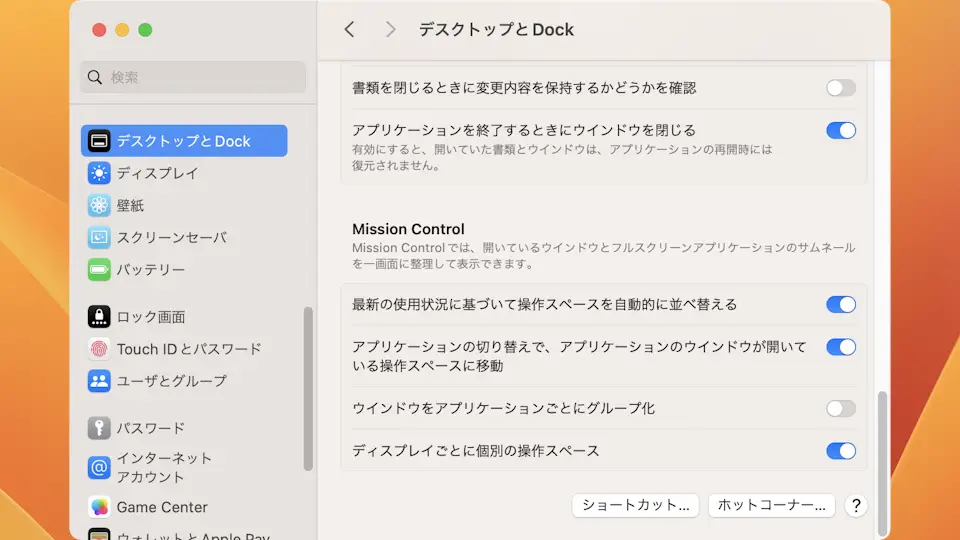Select Touch IDとパスワード fingerprint icon
The height and width of the screenshot is (540, 960).
tap(99, 349)
